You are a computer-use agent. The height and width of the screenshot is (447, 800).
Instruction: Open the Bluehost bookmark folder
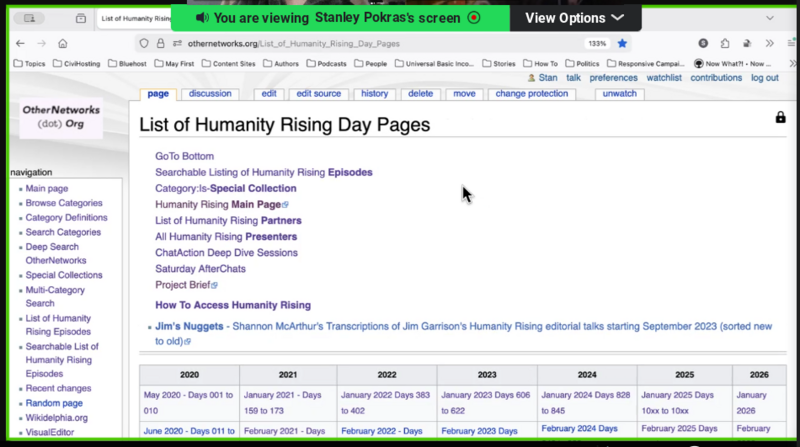point(128,64)
